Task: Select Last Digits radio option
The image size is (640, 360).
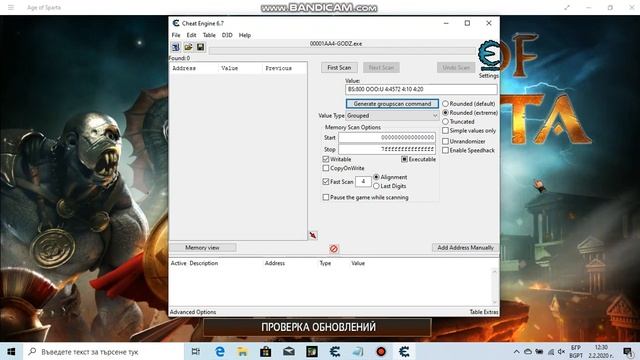Action: point(376,186)
